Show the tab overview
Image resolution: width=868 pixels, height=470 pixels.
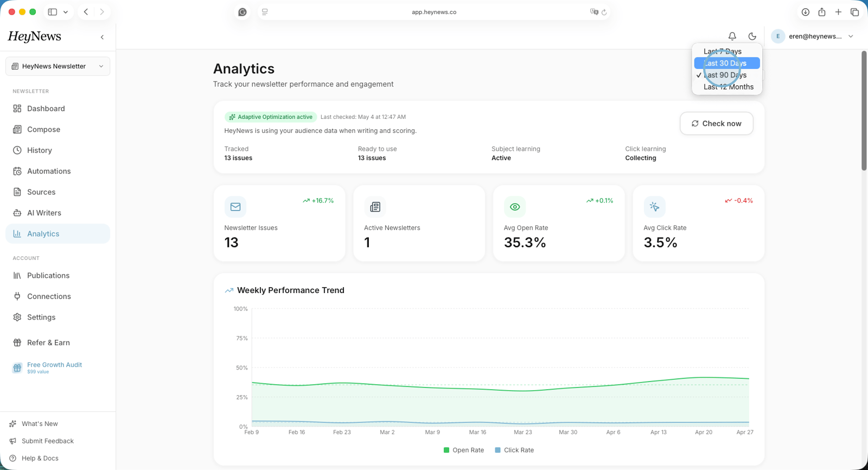tap(854, 12)
